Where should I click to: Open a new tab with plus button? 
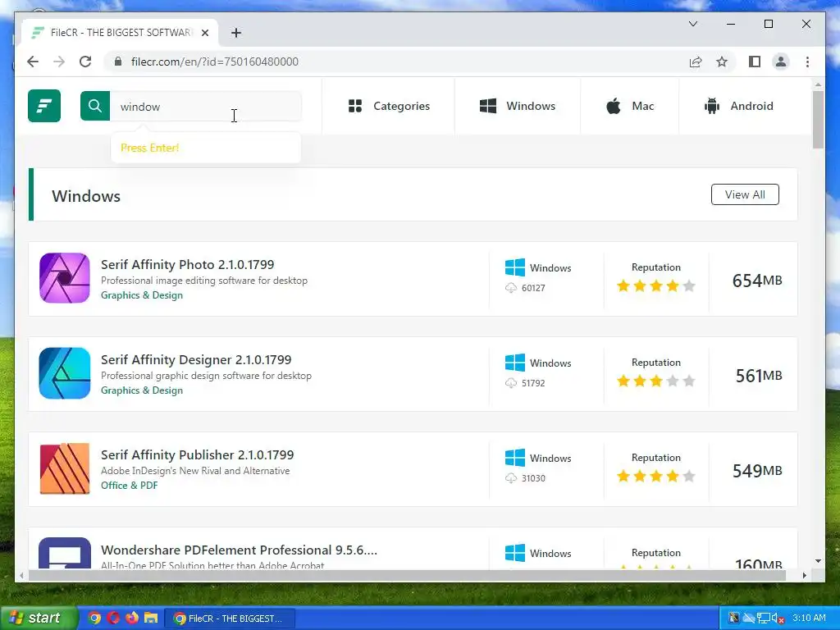coord(235,33)
